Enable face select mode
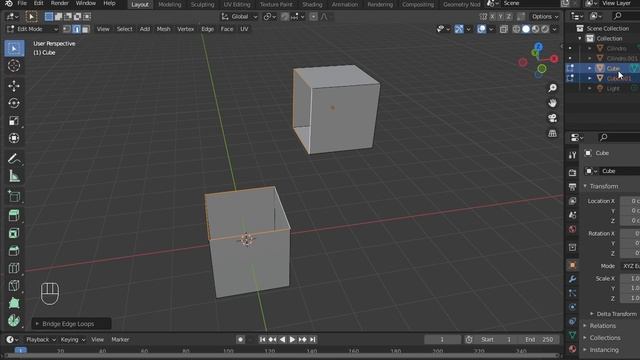This screenshot has width=640, height=360. pyautogui.click(x=86, y=29)
